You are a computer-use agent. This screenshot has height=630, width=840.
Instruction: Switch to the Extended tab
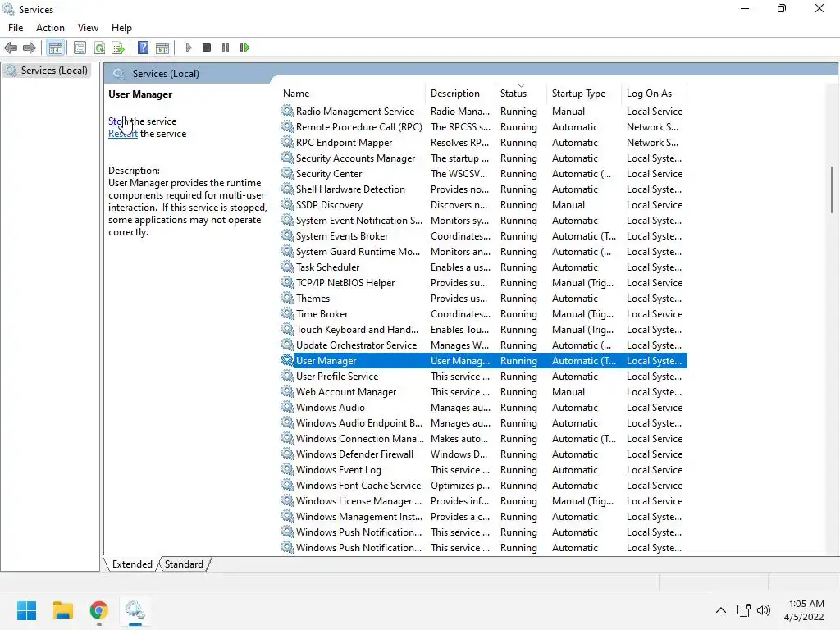pyautogui.click(x=132, y=564)
